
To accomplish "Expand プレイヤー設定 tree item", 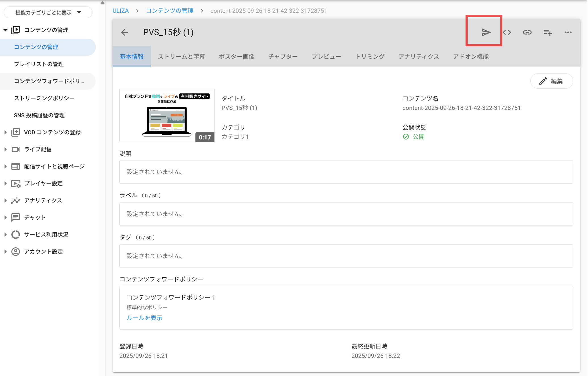I will click(5, 183).
